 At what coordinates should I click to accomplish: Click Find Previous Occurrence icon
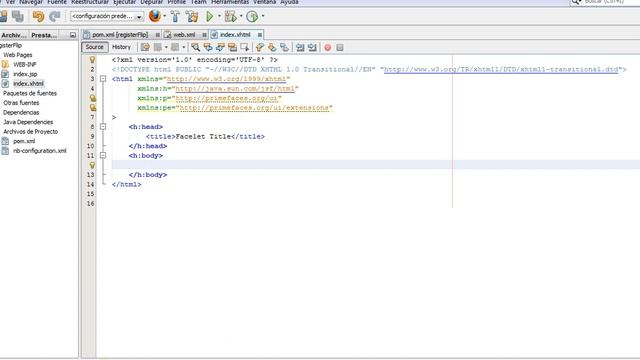(x=208, y=47)
